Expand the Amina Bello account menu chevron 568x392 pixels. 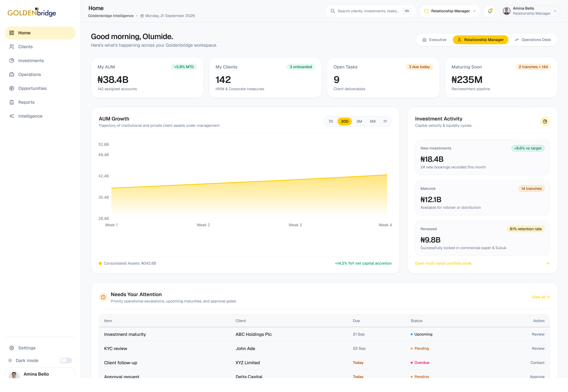pos(555,11)
